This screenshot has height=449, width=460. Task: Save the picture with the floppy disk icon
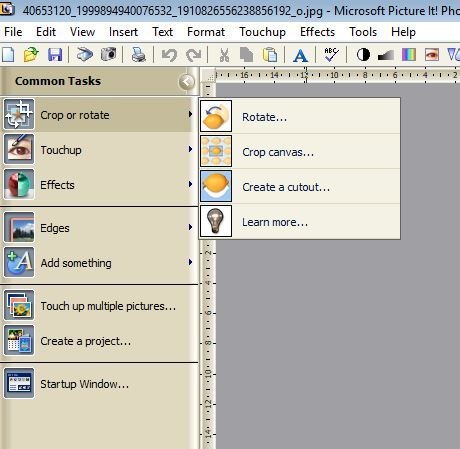coord(55,54)
